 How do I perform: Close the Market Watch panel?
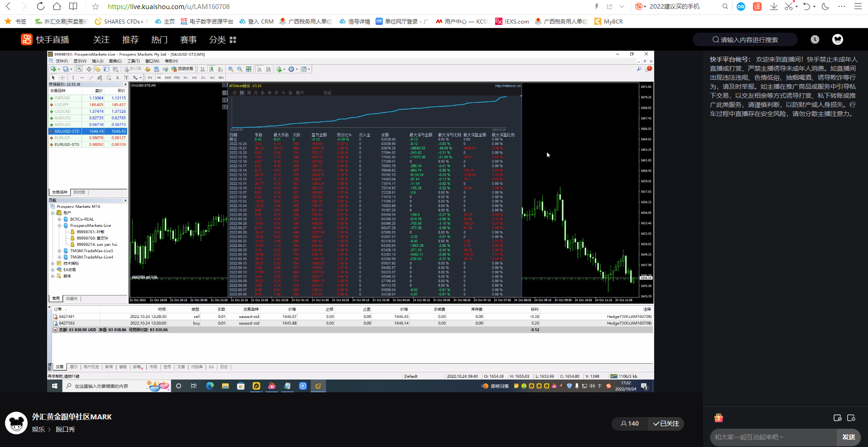tap(125, 84)
